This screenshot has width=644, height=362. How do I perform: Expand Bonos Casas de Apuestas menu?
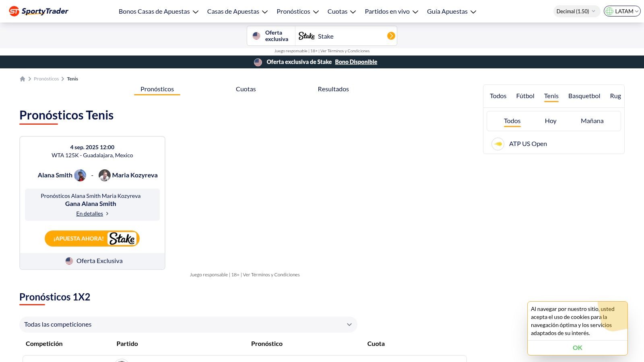tap(159, 12)
